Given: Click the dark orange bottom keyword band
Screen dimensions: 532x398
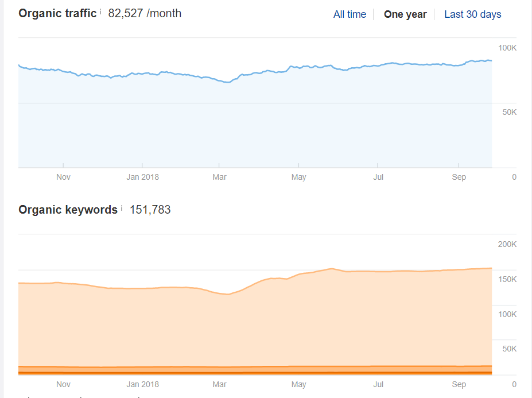Looking at the screenshot, I should point(255,373).
